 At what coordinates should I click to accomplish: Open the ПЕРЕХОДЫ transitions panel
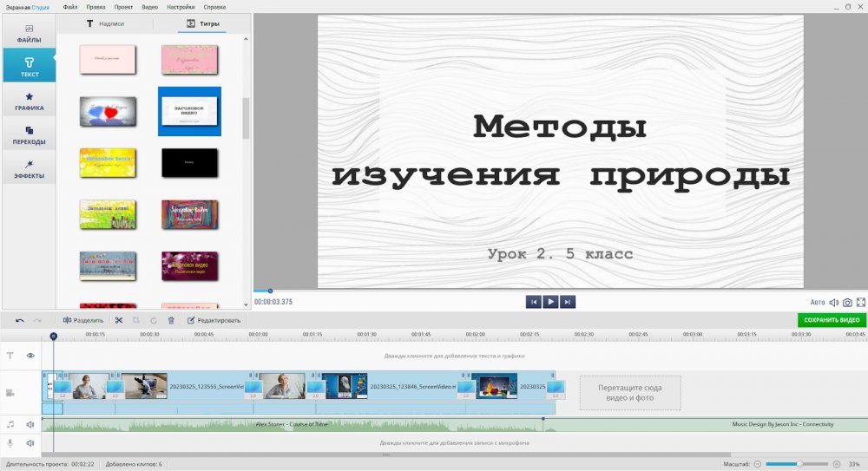click(29, 135)
